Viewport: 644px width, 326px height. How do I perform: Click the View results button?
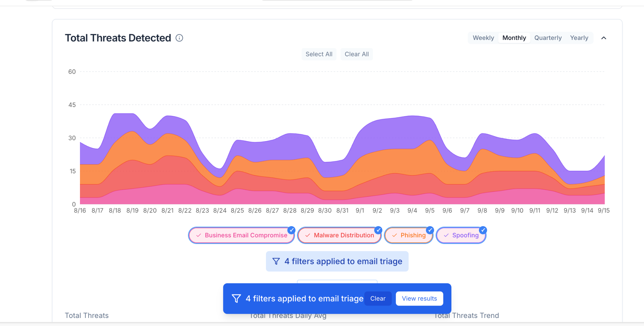[x=419, y=298]
